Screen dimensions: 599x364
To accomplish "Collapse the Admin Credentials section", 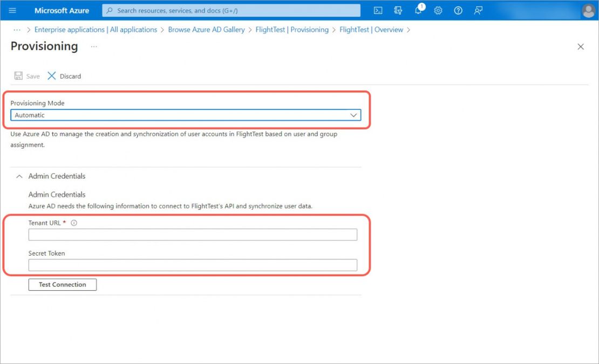I will pyautogui.click(x=19, y=176).
